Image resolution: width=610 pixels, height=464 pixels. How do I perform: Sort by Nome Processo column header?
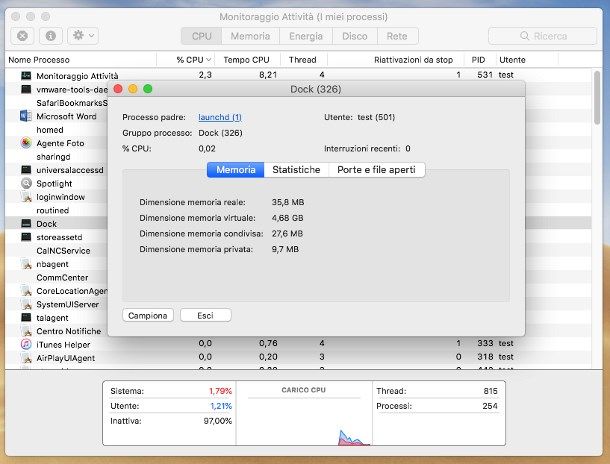click(81, 60)
